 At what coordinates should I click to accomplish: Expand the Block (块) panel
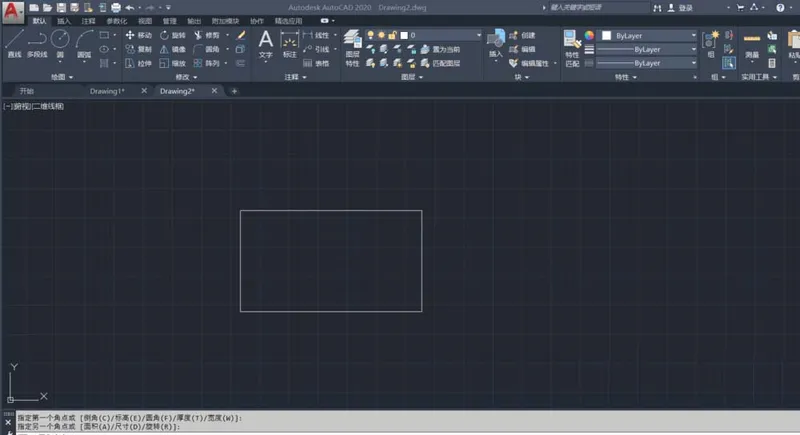pos(521,77)
